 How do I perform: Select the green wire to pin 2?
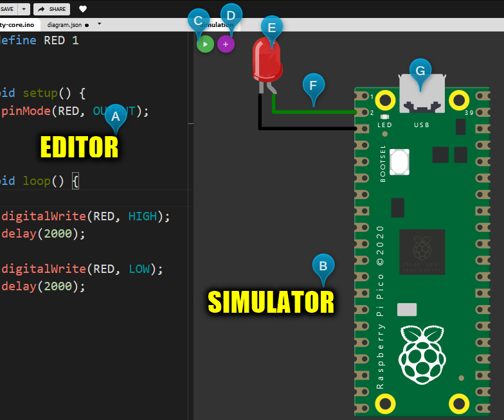(314, 112)
